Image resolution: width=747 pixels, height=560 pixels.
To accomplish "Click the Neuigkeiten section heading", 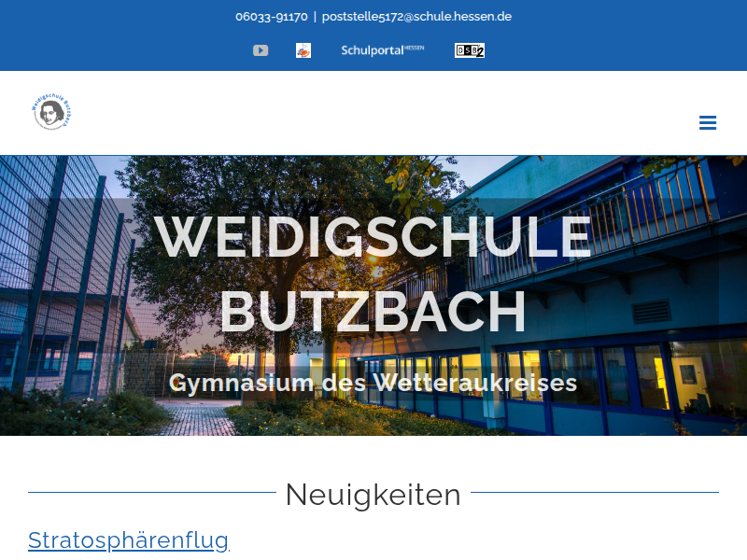I will [x=373, y=495].
